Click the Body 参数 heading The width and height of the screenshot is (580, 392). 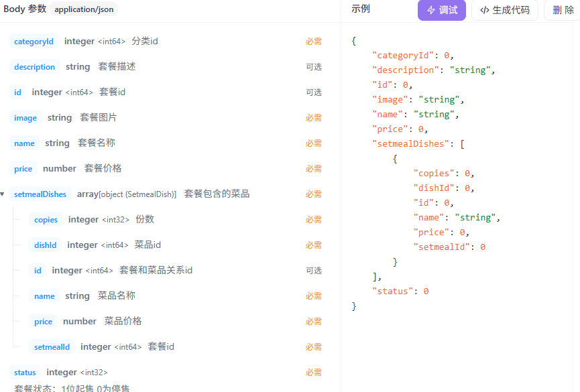25,9
